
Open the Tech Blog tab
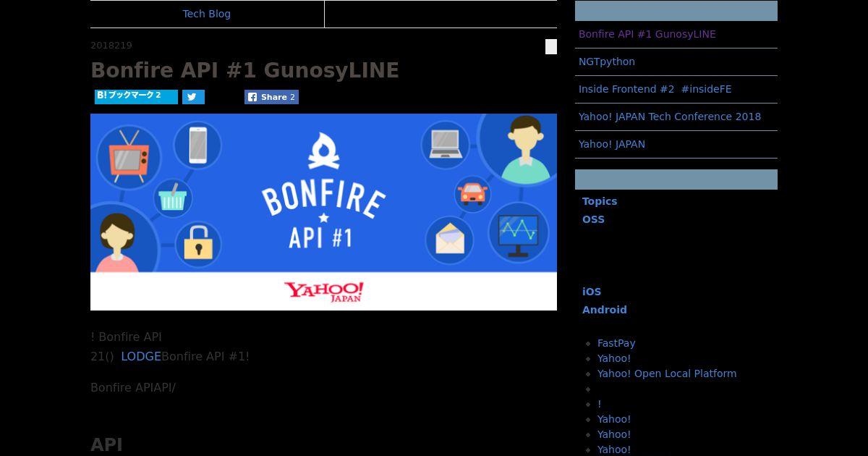click(207, 14)
